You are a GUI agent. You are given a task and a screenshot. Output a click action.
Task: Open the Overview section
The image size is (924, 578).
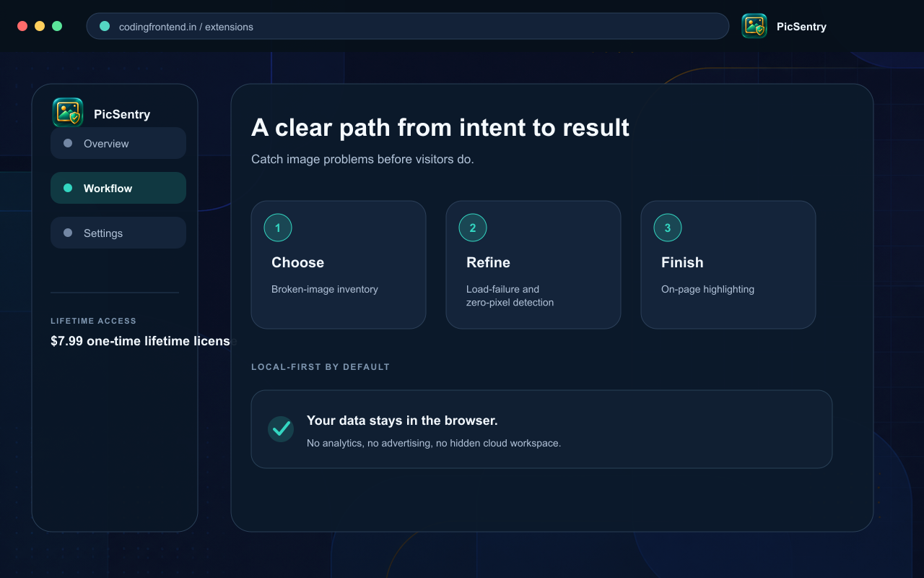[x=118, y=143]
